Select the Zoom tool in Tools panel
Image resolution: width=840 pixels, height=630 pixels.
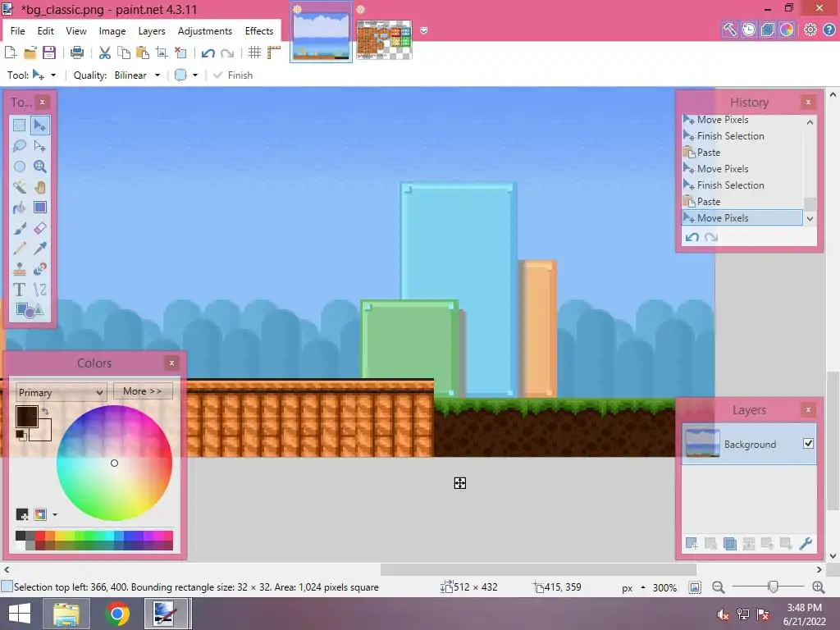[x=39, y=166]
